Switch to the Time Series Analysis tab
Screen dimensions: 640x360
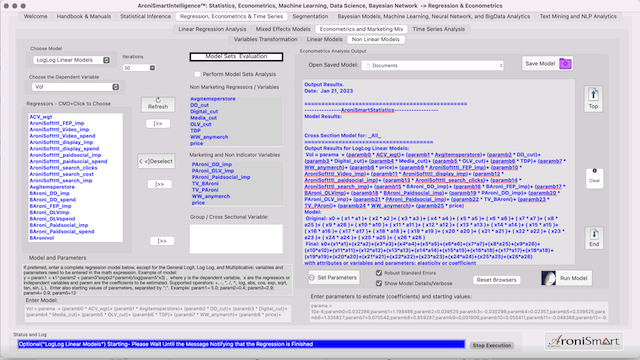438,29
